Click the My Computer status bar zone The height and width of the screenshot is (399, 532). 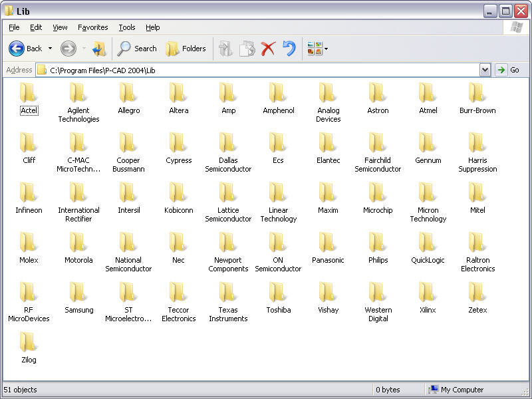pyautogui.click(x=456, y=390)
